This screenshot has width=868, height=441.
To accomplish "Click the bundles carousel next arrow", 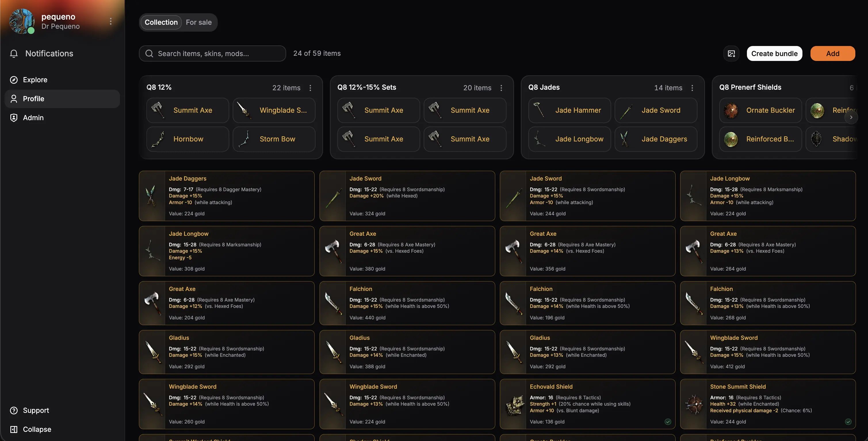I will point(851,117).
